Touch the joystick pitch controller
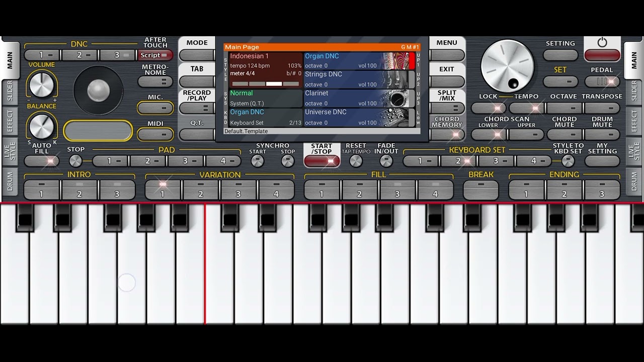 [98, 90]
